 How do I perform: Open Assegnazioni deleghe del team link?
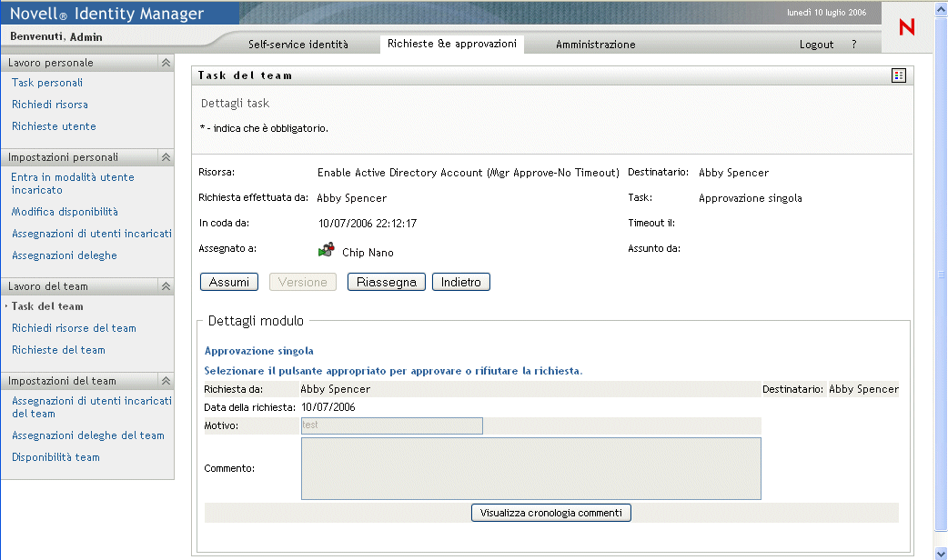pos(88,435)
